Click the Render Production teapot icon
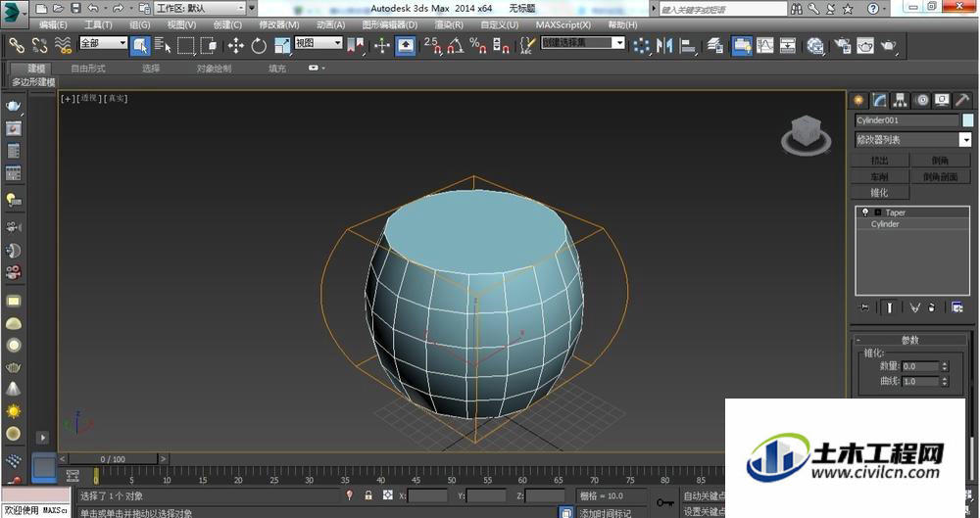 pyautogui.click(x=888, y=46)
